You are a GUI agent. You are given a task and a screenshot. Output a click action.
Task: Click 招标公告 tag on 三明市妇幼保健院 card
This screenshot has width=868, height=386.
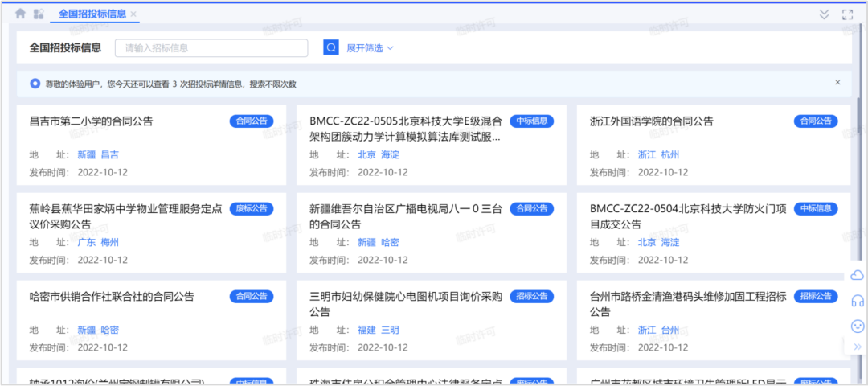tap(532, 296)
